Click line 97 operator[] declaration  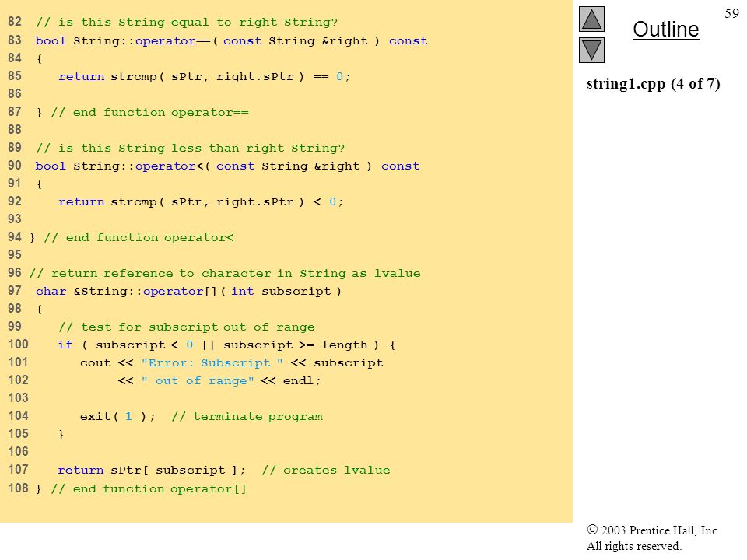coord(188,292)
